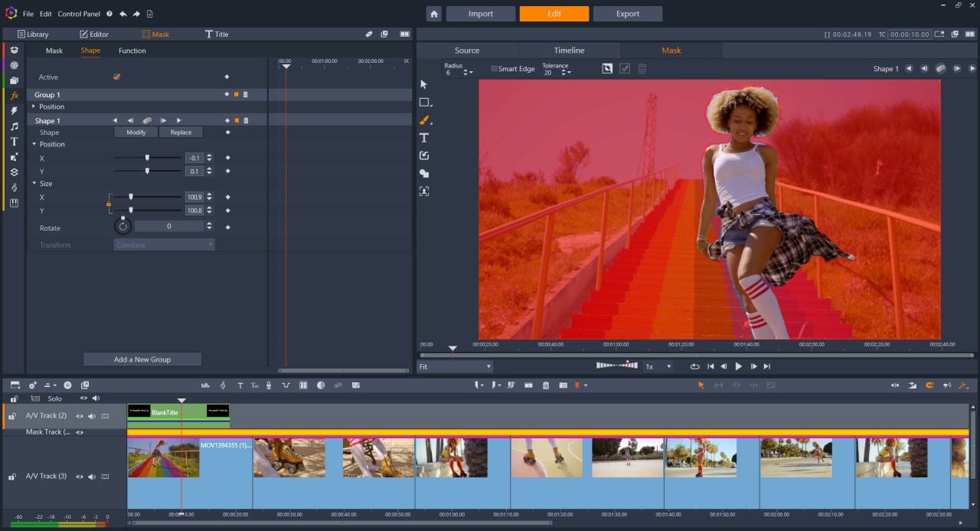Open the Effects (fx) sidebar panel

(x=13, y=96)
